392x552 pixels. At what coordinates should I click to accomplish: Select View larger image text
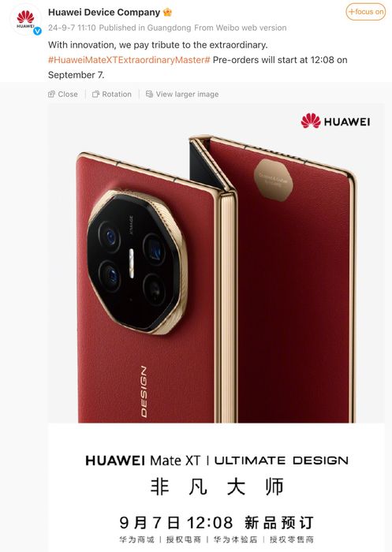click(x=187, y=94)
